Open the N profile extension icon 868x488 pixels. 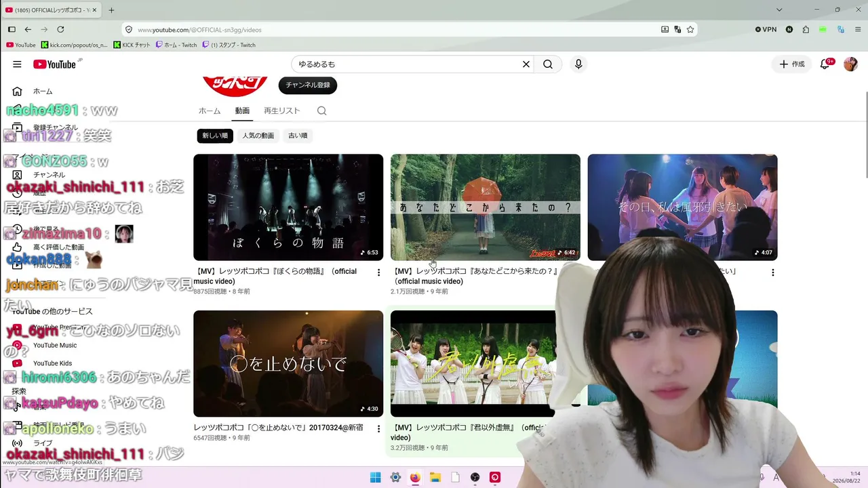point(789,30)
